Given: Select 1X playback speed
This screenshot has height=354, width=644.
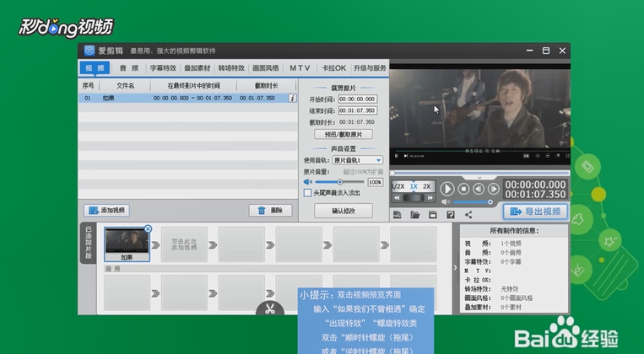Looking at the screenshot, I should (x=414, y=186).
